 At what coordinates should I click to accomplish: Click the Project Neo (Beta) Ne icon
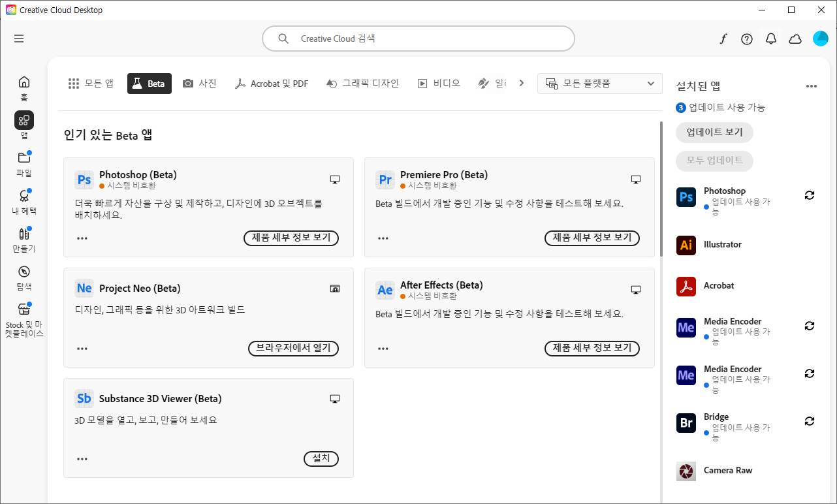tap(84, 289)
